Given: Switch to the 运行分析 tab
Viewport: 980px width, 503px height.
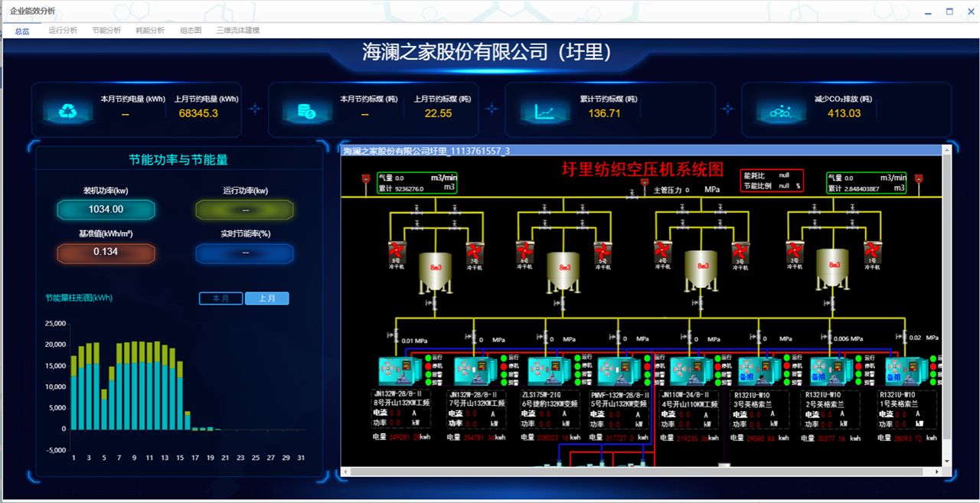Looking at the screenshot, I should click(63, 31).
